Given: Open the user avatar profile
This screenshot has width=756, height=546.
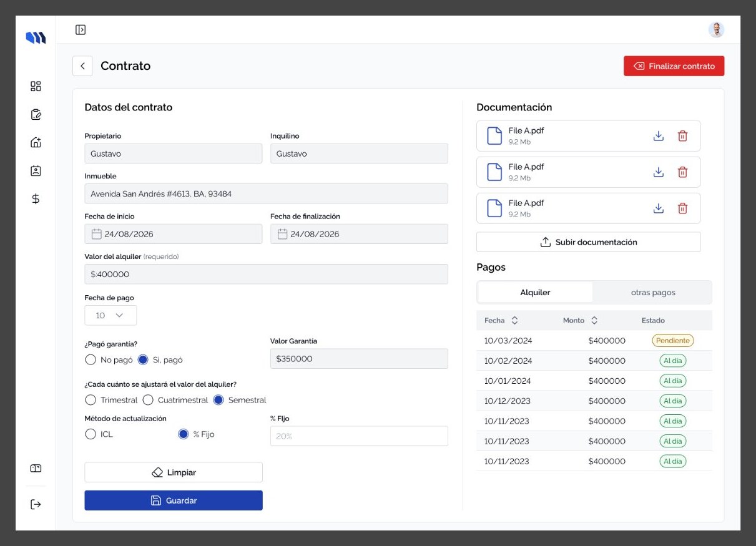Looking at the screenshot, I should click(716, 29).
